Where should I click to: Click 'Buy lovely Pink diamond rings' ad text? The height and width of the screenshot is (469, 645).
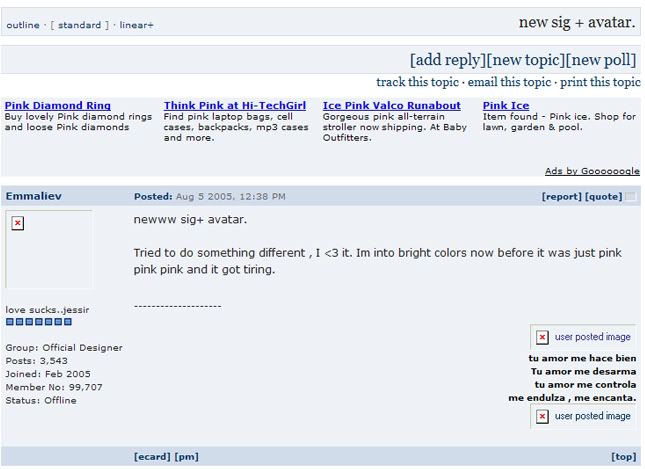(x=78, y=122)
